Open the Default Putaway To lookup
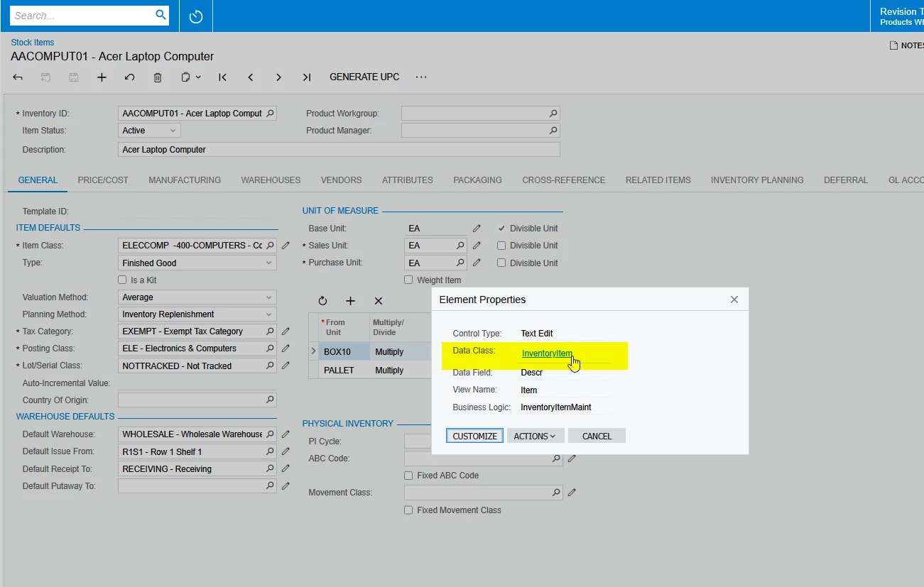Viewport: 924px width, 587px height. [270, 486]
